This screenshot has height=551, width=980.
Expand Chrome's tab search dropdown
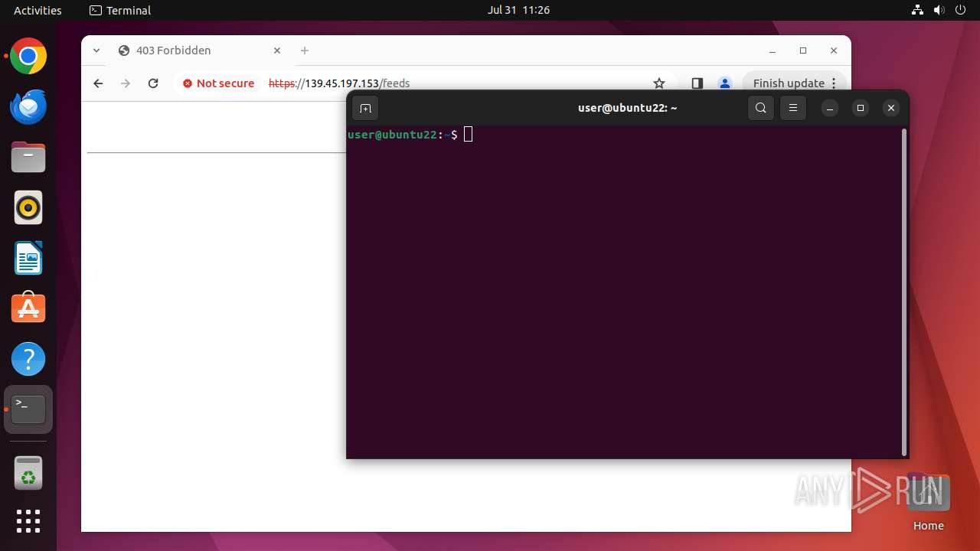pos(96,51)
